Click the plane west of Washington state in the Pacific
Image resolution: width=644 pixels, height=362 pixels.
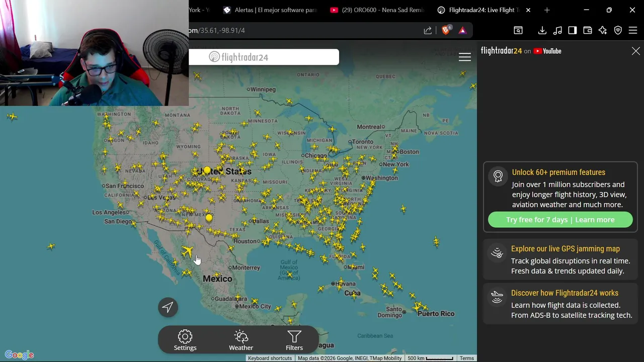pyautogui.click(x=12, y=117)
